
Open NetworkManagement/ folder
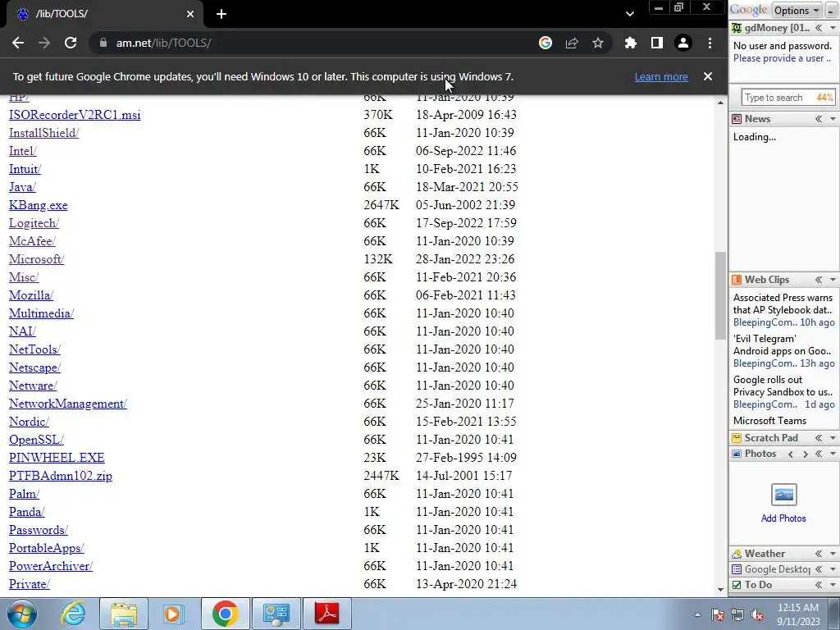point(68,404)
